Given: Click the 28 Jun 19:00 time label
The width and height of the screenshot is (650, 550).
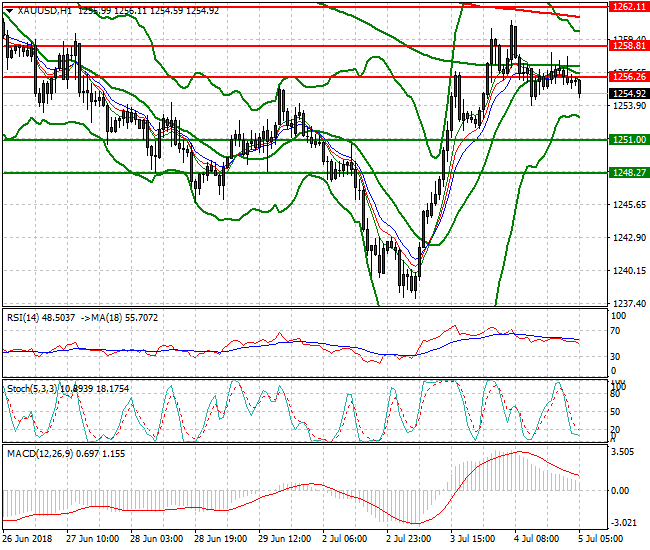Looking at the screenshot, I should [x=221, y=538].
